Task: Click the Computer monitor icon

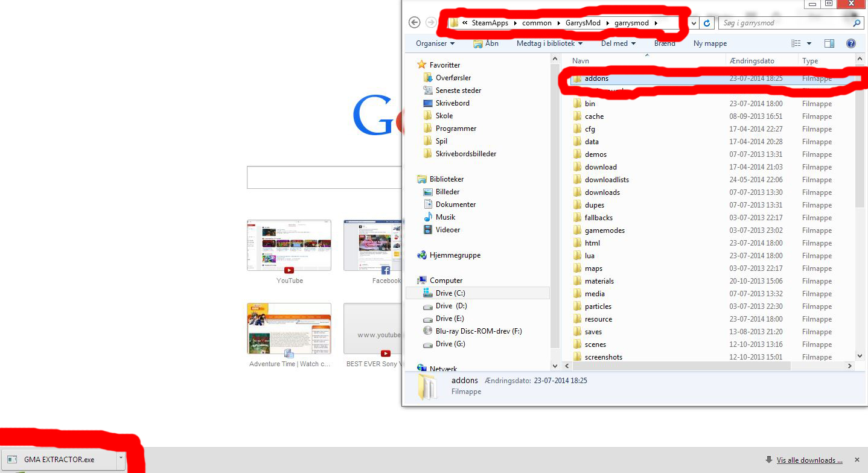Action: 422,280
